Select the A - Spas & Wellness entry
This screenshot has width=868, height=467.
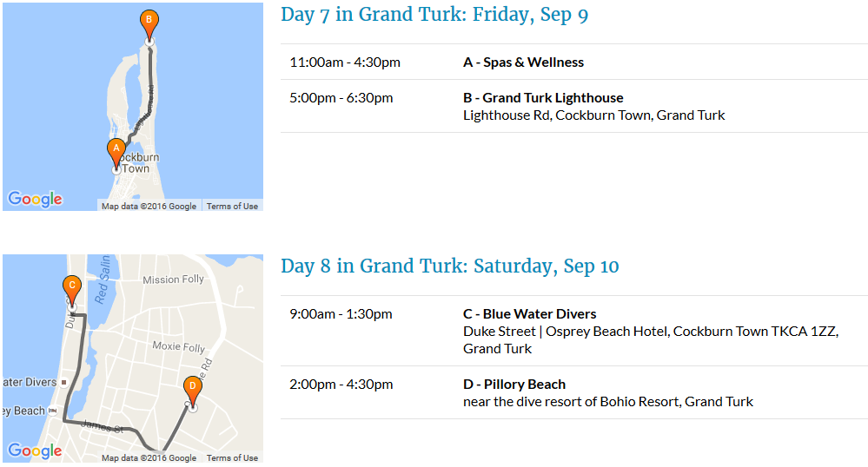(524, 62)
